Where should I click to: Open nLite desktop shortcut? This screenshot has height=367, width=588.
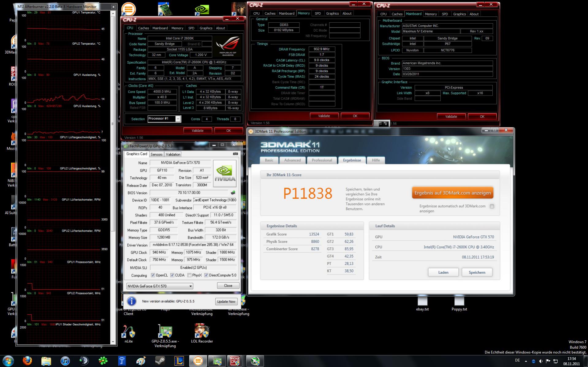click(129, 334)
